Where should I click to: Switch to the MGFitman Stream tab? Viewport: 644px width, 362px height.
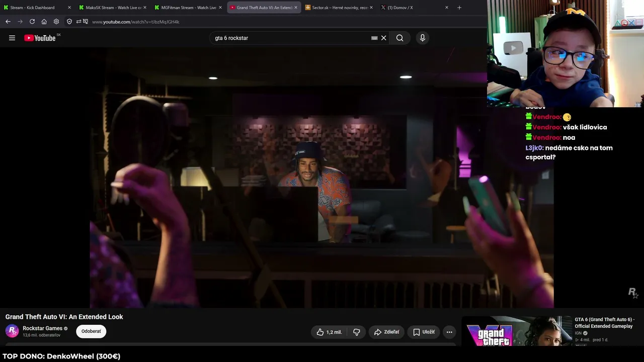pyautogui.click(x=188, y=8)
